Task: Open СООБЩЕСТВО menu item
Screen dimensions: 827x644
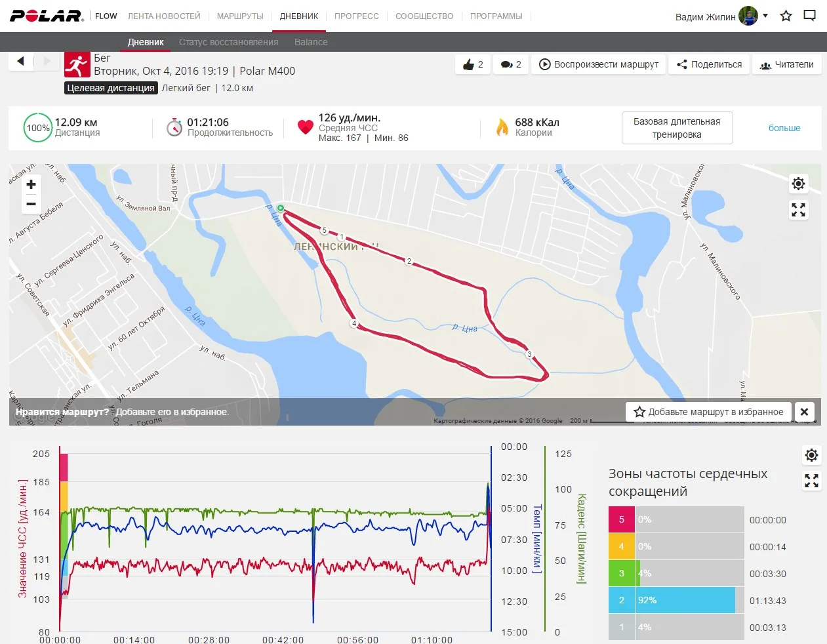Action: (424, 16)
